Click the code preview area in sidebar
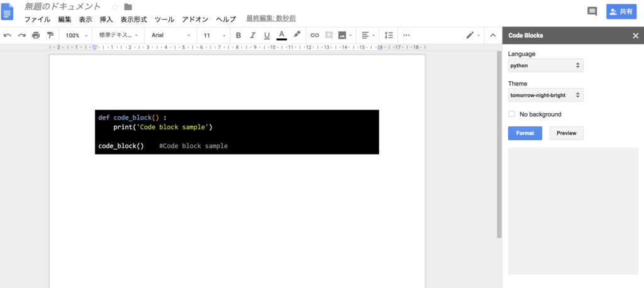This screenshot has height=288, width=644. (x=573, y=211)
